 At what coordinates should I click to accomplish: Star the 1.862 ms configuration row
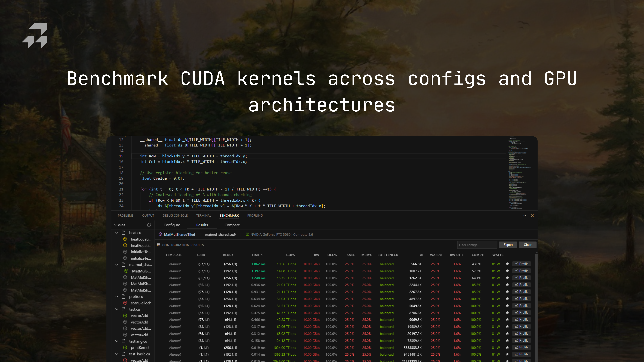[x=507, y=264]
